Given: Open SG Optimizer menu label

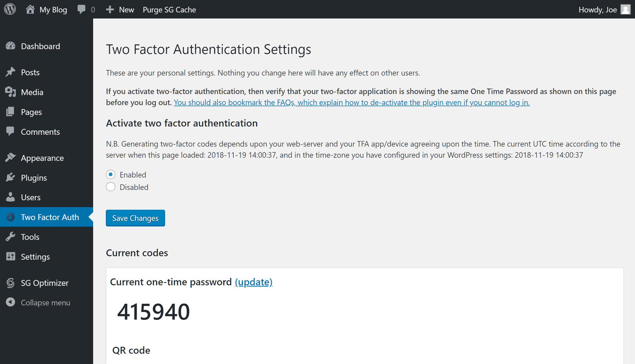Looking at the screenshot, I should pos(45,283).
